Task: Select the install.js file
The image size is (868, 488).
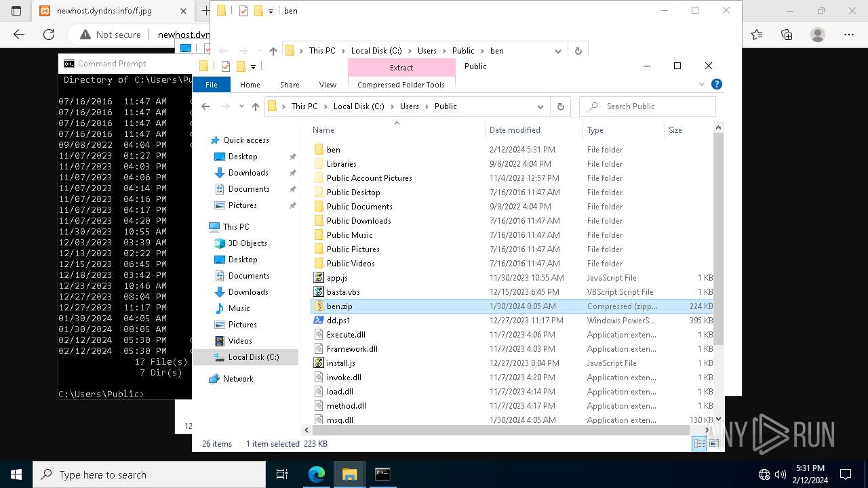Action: [341, 363]
